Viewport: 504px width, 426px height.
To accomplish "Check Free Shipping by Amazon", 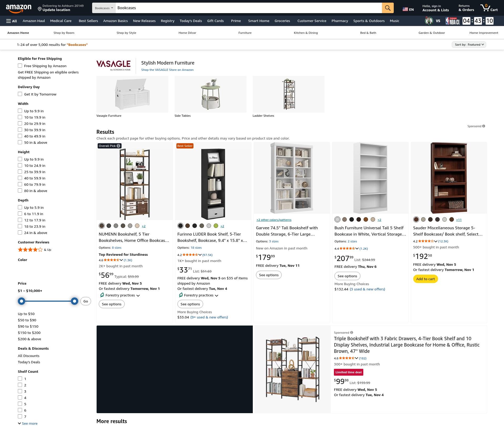I will tap(20, 66).
